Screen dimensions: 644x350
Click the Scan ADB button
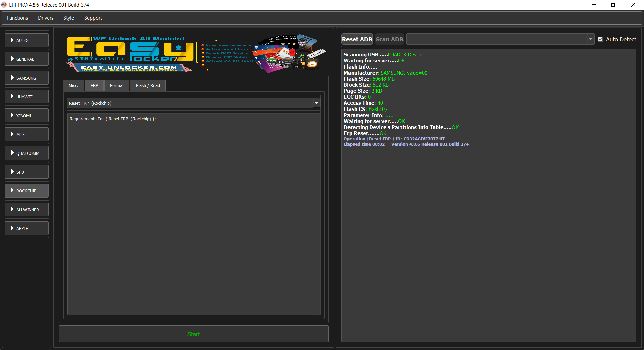click(x=389, y=39)
